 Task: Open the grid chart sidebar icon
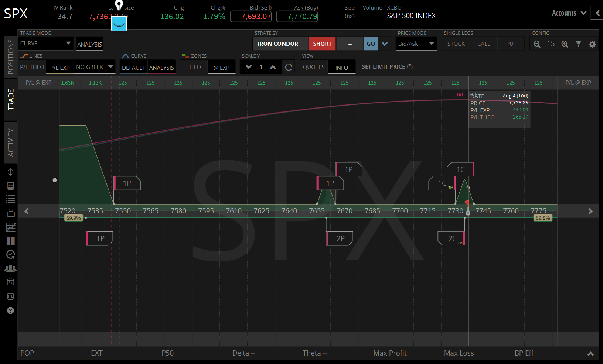click(x=11, y=227)
